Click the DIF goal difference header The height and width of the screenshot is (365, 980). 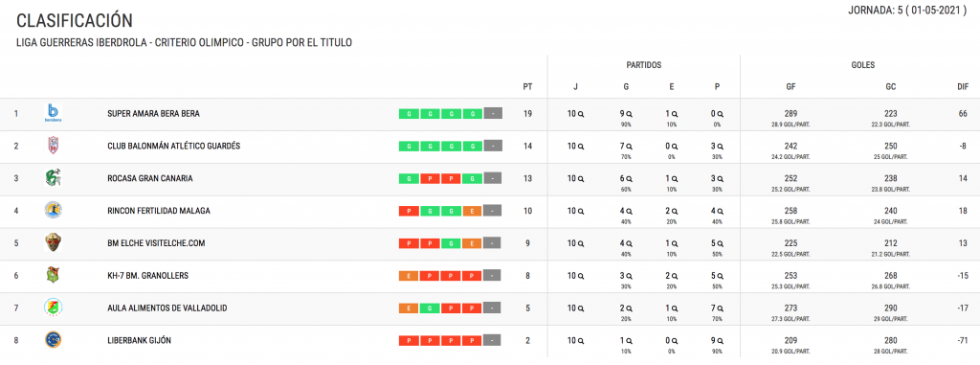click(963, 87)
